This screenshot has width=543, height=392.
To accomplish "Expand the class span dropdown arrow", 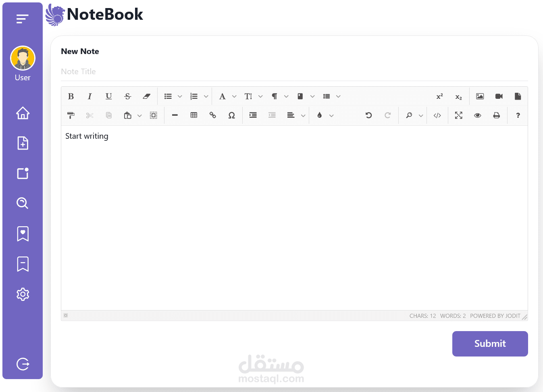I will coord(312,96).
